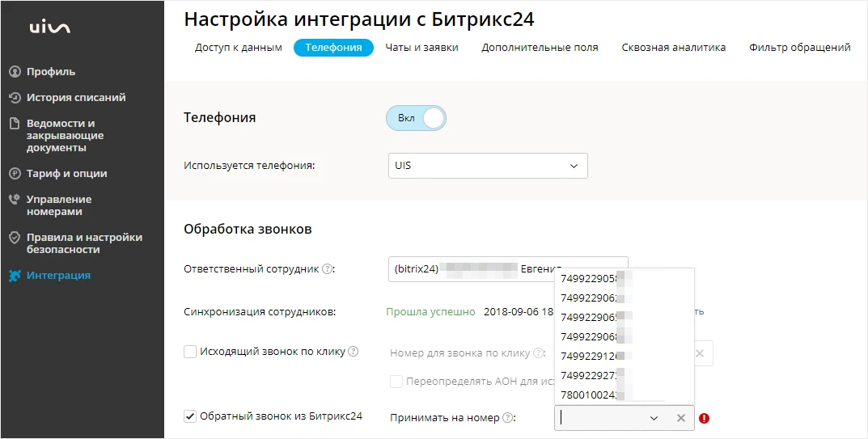Open Ведомости и закрывающие документы

[x=65, y=136]
